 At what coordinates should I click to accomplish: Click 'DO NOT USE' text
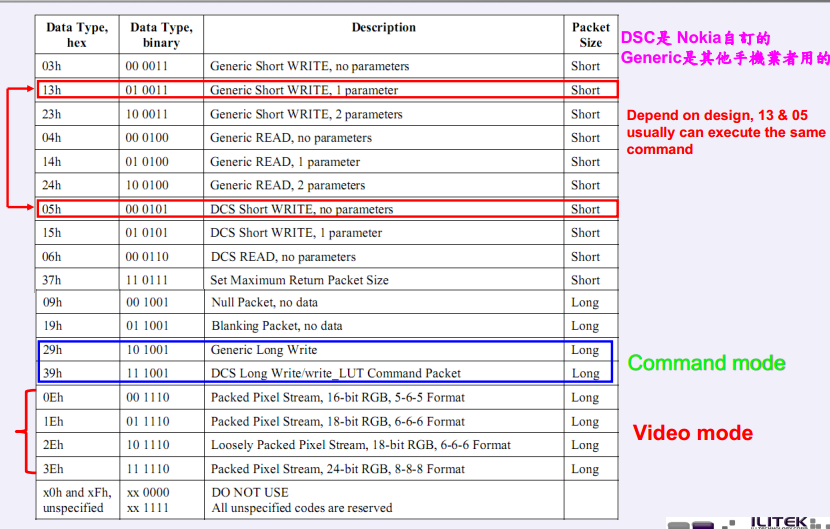(x=250, y=492)
